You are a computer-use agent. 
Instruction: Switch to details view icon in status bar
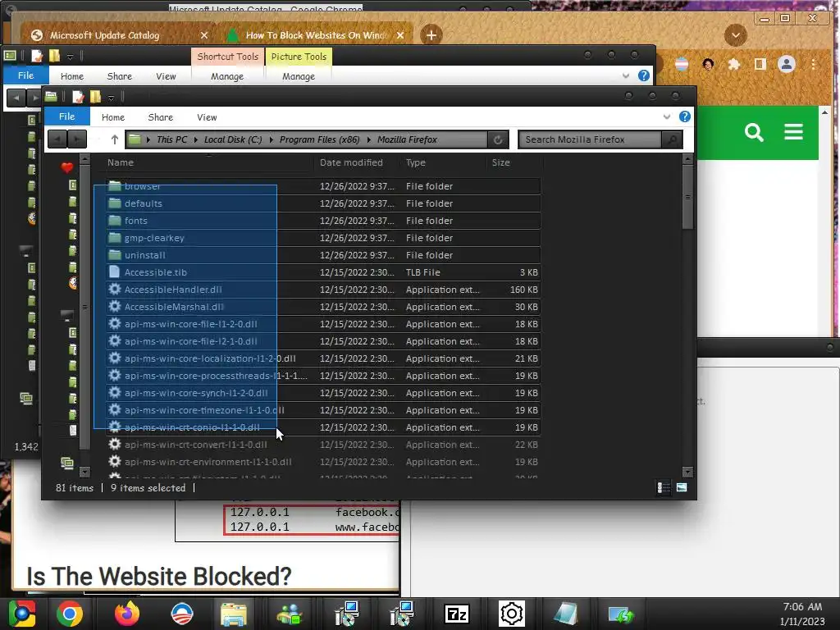point(663,487)
